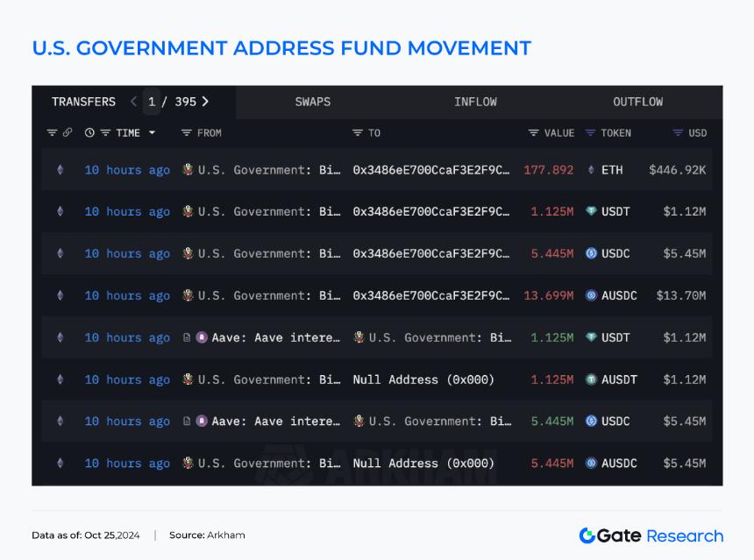Open the Transfers tab
This screenshot has height=560, width=754.
tap(83, 102)
